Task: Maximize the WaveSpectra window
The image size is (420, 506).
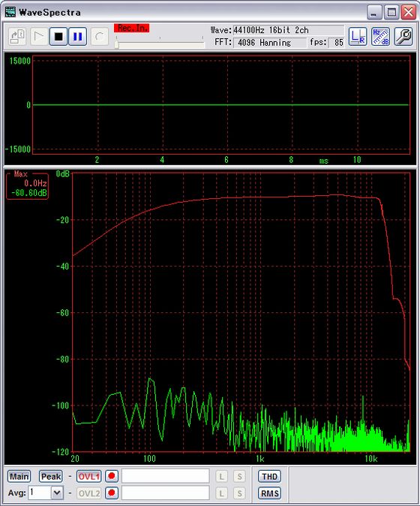Action: click(391, 13)
